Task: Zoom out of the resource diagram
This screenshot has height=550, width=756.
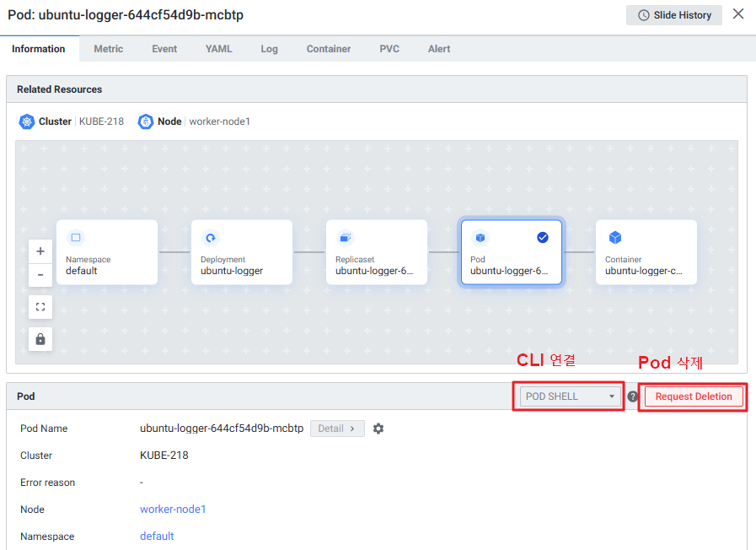Action: click(x=40, y=275)
